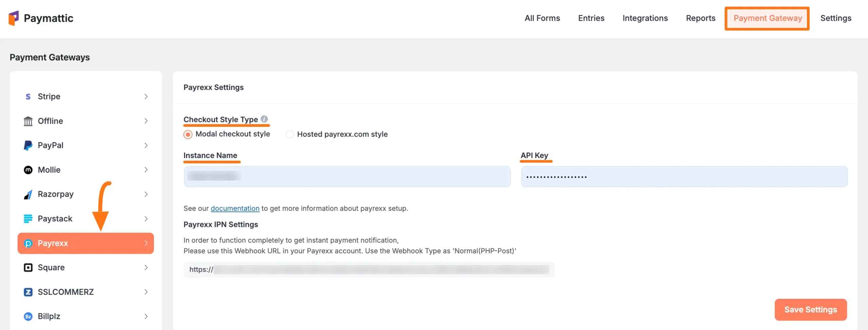Open the payrexx setup documentation link
The image size is (868, 330).
click(x=235, y=208)
